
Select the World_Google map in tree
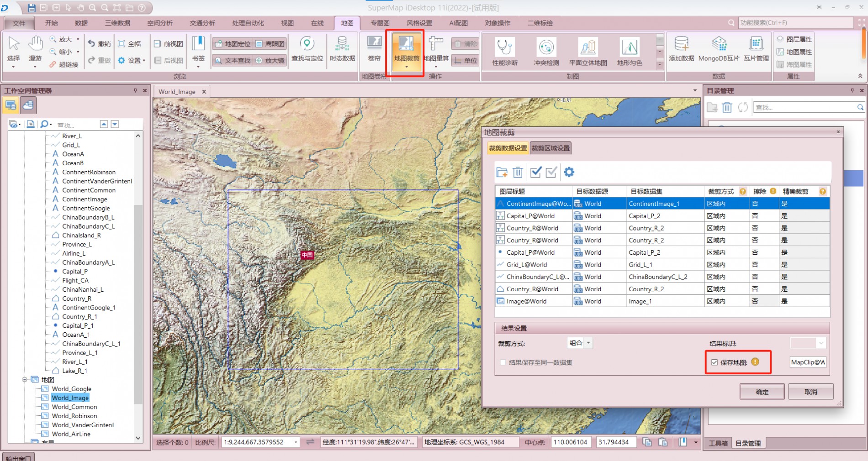coord(71,389)
